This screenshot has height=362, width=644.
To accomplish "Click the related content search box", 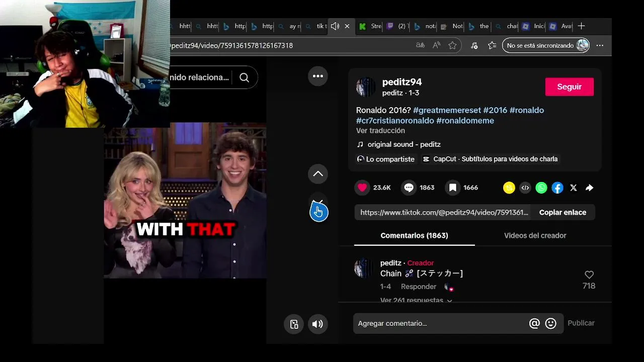I will pyautogui.click(x=199, y=77).
